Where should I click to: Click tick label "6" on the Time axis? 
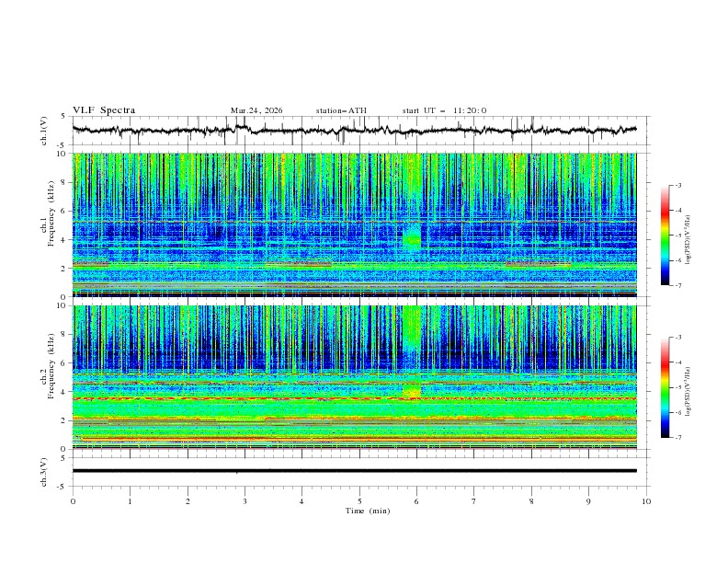pyautogui.click(x=416, y=501)
